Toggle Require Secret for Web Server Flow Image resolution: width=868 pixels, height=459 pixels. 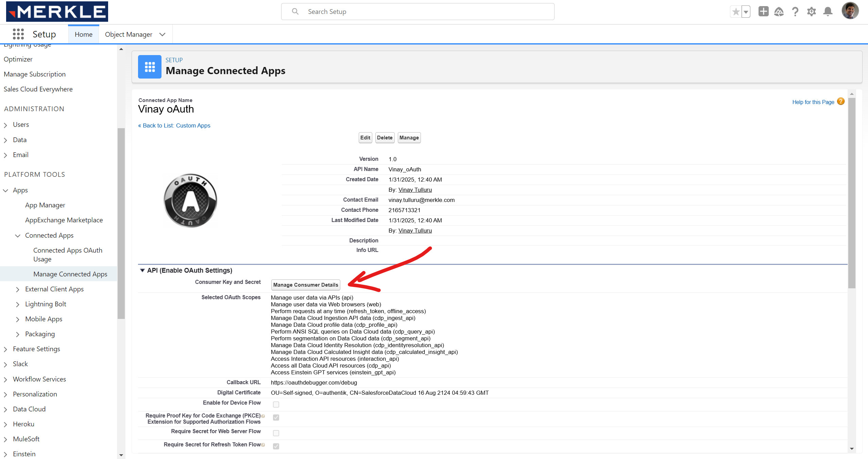pos(276,433)
